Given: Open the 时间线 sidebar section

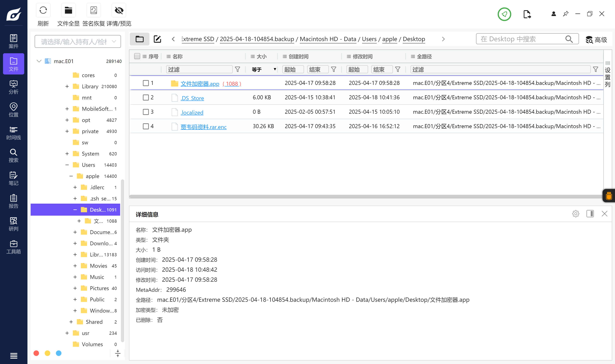Looking at the screenshot, I should pyautogui.click(x=13, y=133).
